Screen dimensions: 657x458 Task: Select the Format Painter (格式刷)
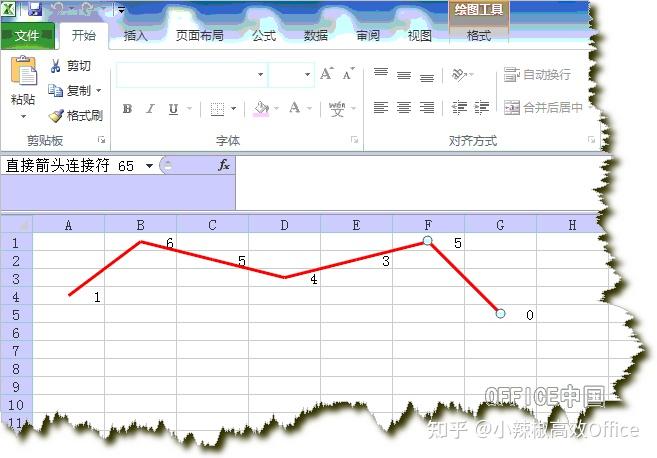(x=75, y=115)
